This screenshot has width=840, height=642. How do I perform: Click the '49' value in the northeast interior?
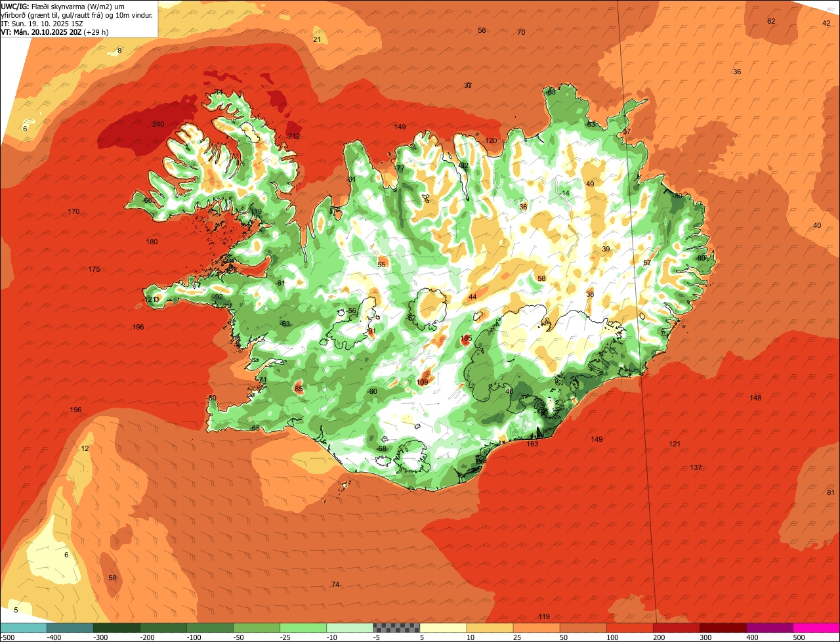coord(590,184)
